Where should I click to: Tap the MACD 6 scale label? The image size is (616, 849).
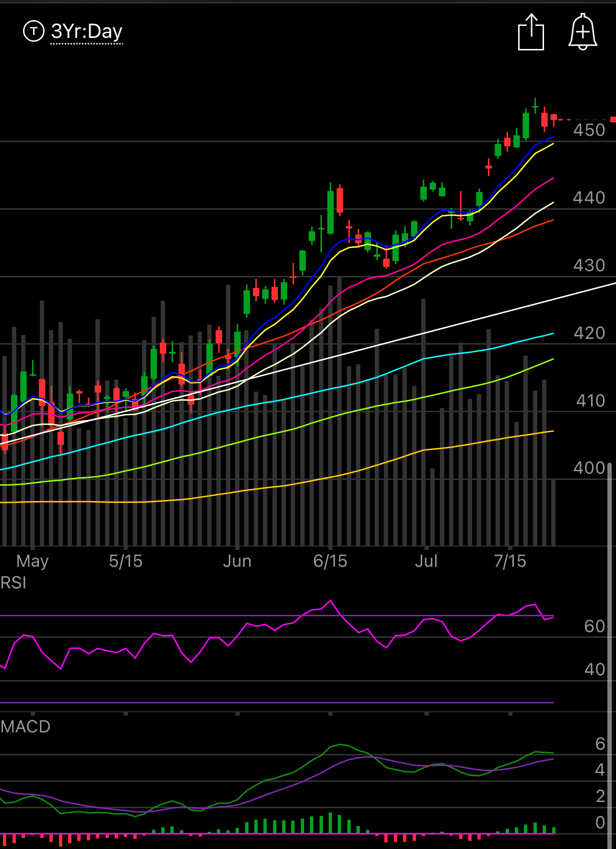[600, 744]
